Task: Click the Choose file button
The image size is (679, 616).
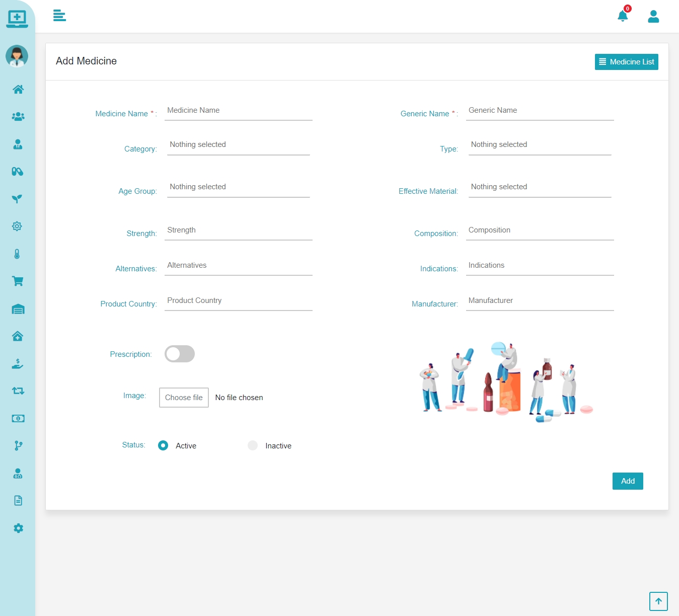Action: click(x=184, y=398)
